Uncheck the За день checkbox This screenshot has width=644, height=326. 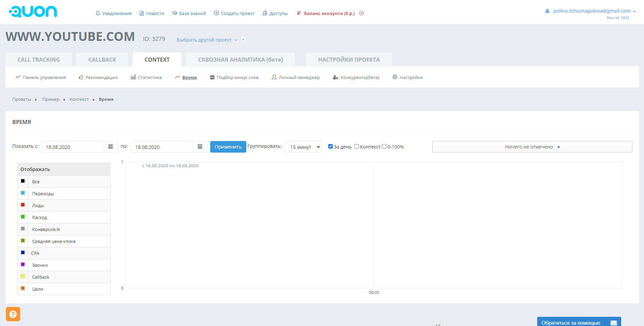[330, 146]
